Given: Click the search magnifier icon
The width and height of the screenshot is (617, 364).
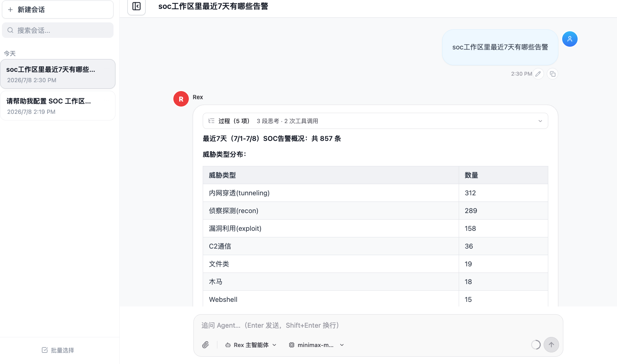Looking at the screenshot, I should coord(10,30).
